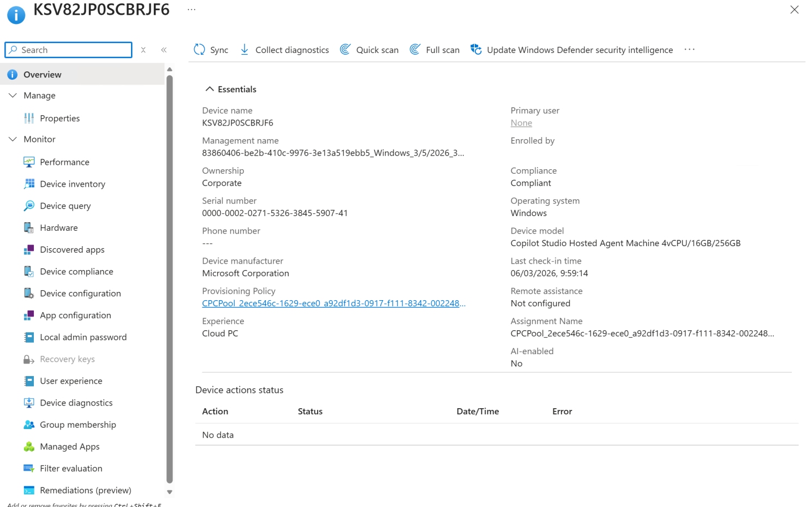812x507 pixels.
Task: Click the Discovered apps icon
Action: click(x=29, y=249)
